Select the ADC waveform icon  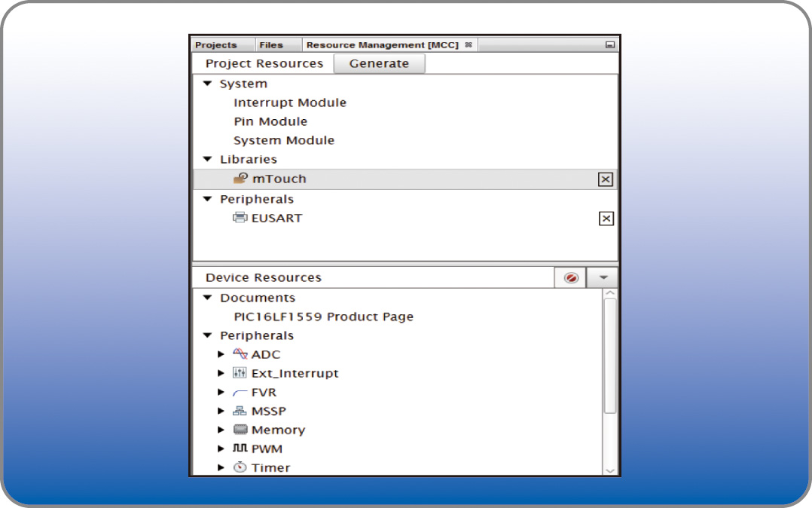pyautogui.click(x=240, y=354)
